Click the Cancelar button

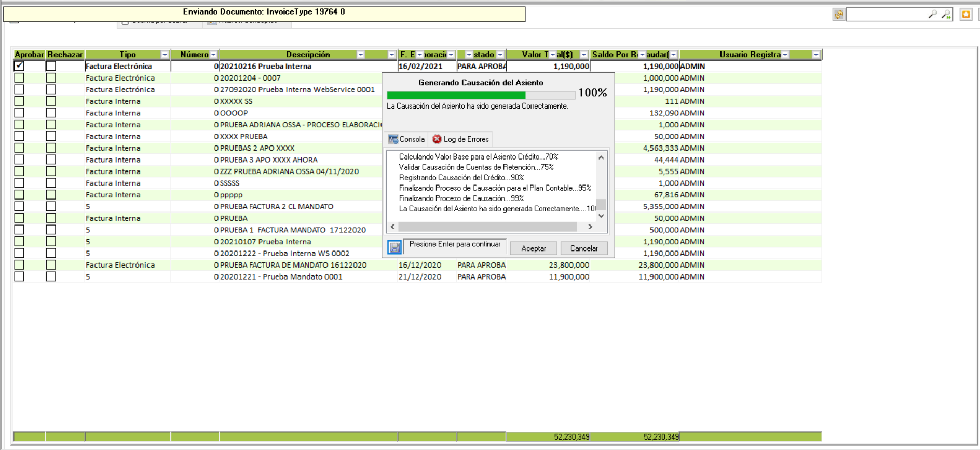click(584, 248)
